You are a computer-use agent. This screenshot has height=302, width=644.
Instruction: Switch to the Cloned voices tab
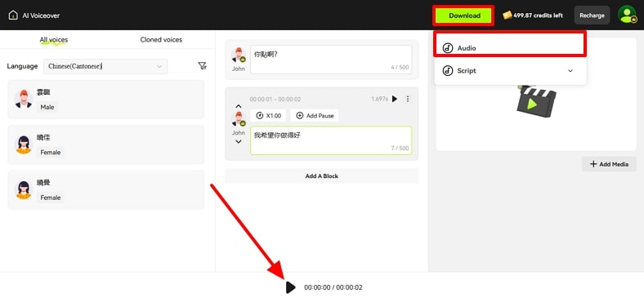tap(161, 40)
